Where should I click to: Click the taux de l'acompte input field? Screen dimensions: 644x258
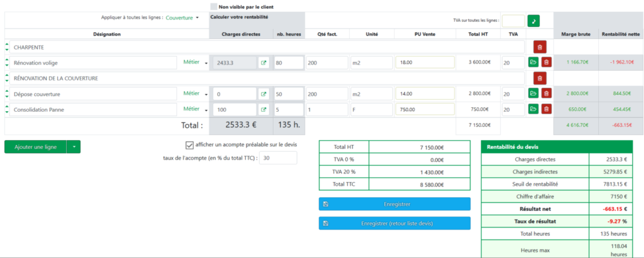point(277,158)
